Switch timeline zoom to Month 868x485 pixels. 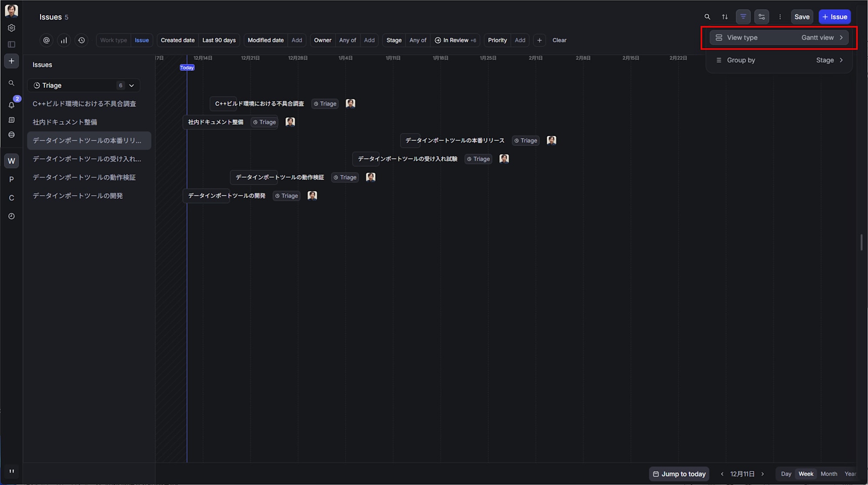pyautogui.click(x=829, y=474)
